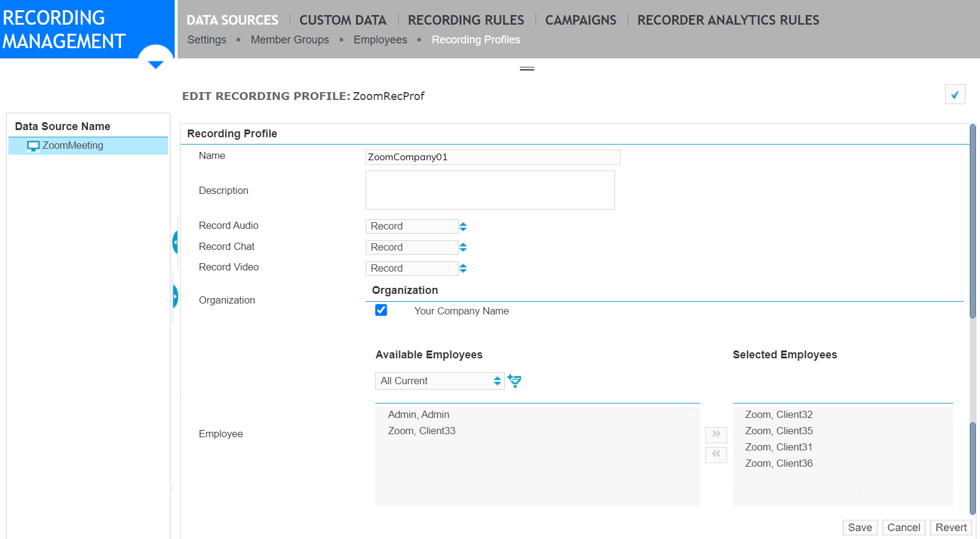Viewport: 980px width, 539px height.
Task: Select Zoom, Client33 in Available Employees
Action: (422, 431)
